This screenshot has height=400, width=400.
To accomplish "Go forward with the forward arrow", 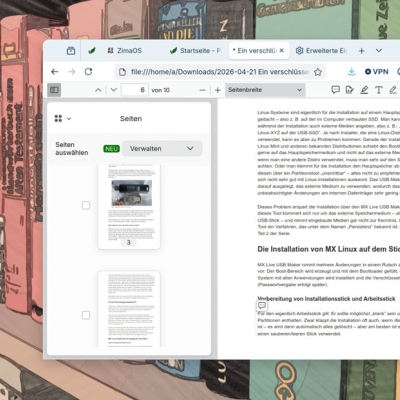I will pos(71,72).
